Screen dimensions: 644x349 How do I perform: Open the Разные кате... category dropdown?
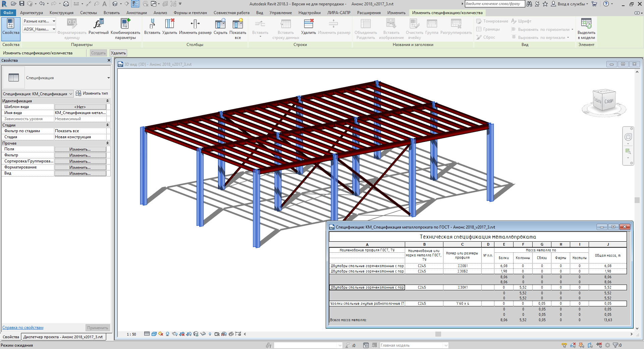(x=54, y=21)
